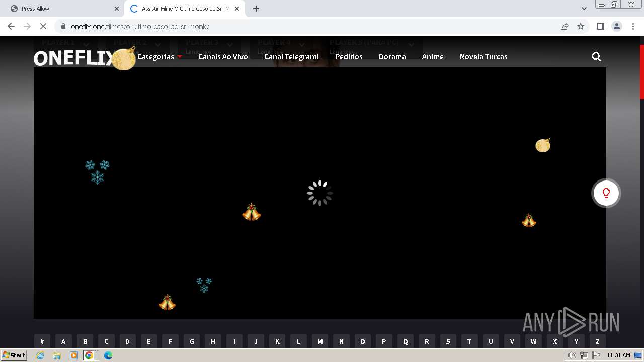The width and height of the screenshot is (644, 362).
Task: Open the tab search chevron
Action: point(584,9)
